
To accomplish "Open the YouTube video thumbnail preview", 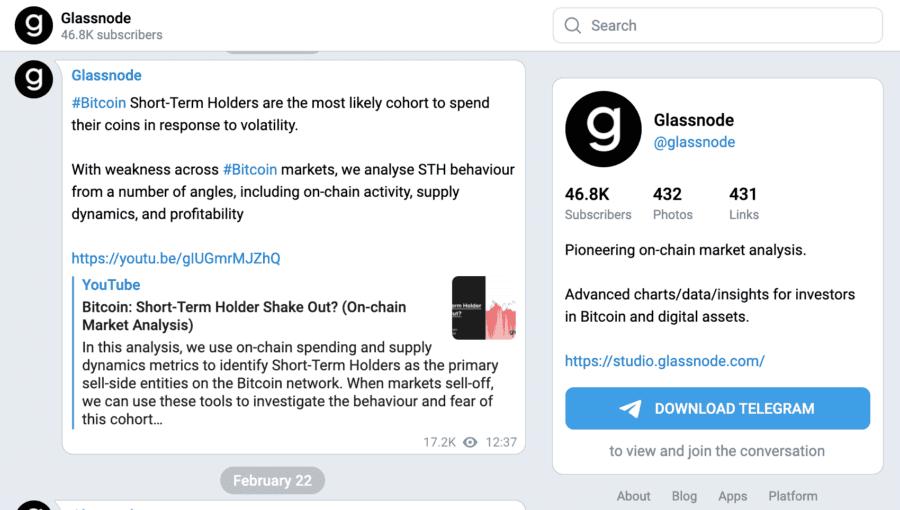I will point(483,308).
